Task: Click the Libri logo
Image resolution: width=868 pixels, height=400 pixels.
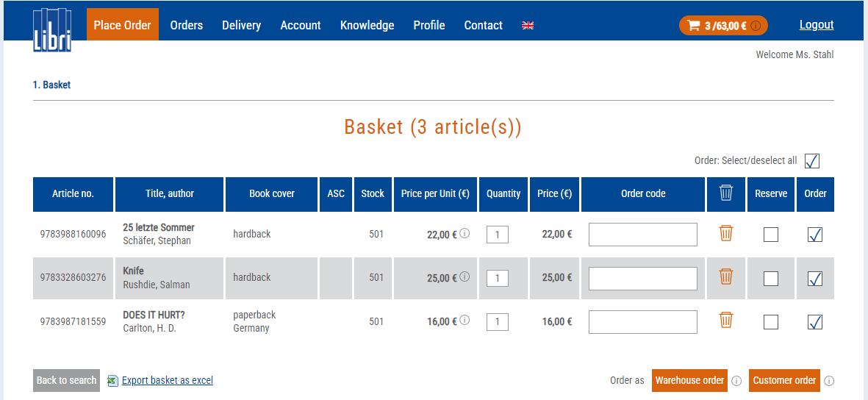Action: (53, 30)
